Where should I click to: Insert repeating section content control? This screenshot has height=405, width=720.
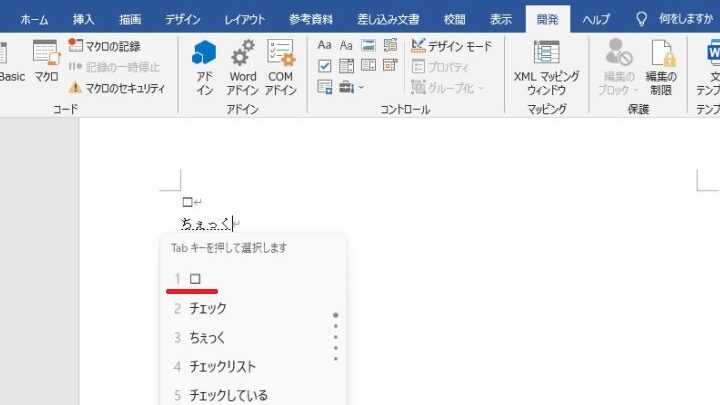click(324, 87)
